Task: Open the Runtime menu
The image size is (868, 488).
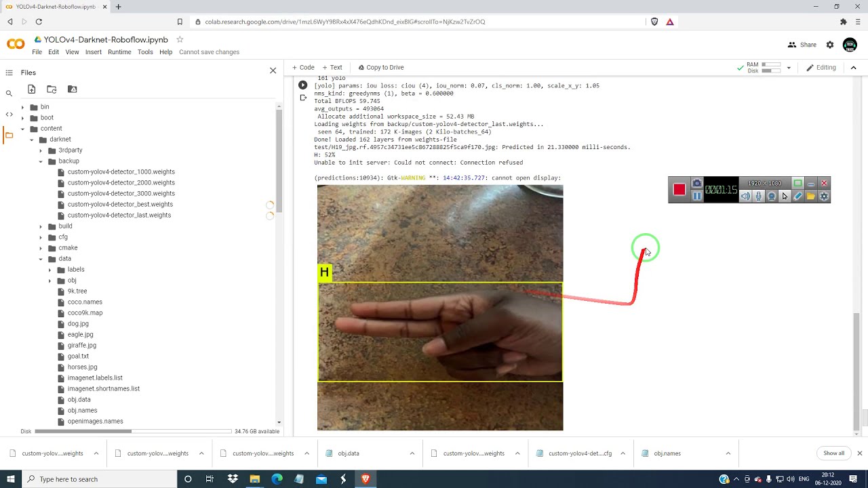Action: point(119,52)
